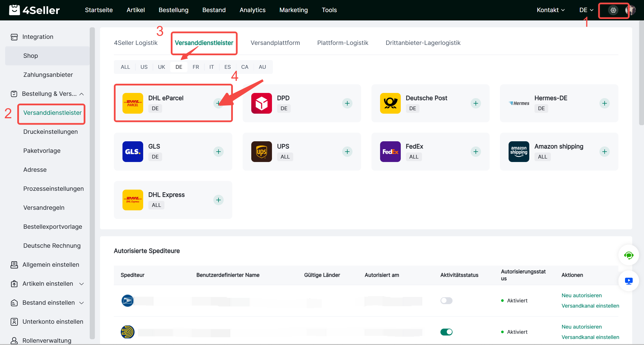The width and height of the screenshot is (644, 345).
Task: Add Amazon shipping carrier plus icon
Action: point(604,152)
